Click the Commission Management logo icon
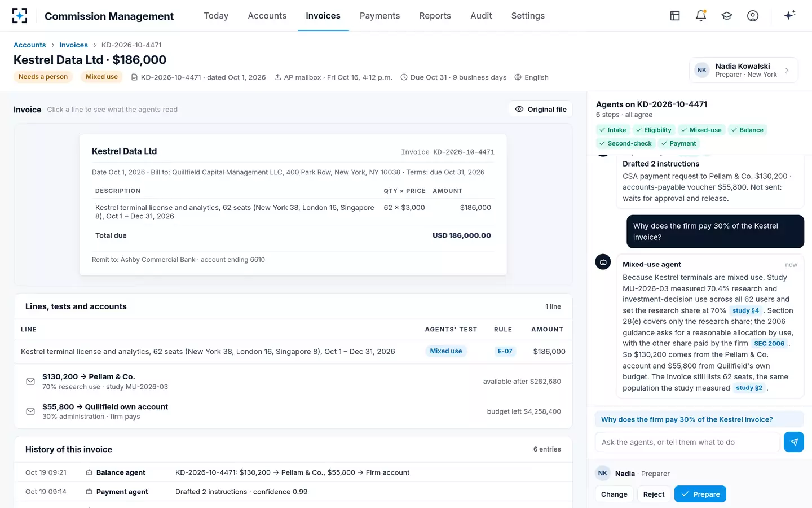This screenshot has width=812, height=508. 20,16
